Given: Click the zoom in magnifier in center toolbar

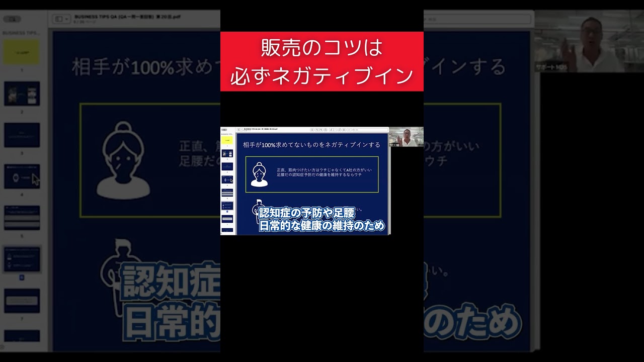Looking at the screenshot, I should pos(320,130).
